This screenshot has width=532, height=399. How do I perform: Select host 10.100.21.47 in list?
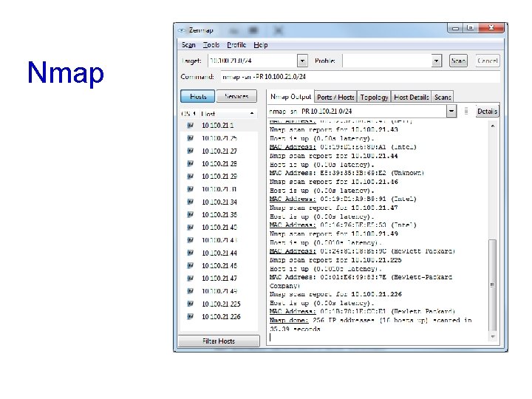(219, 279)
